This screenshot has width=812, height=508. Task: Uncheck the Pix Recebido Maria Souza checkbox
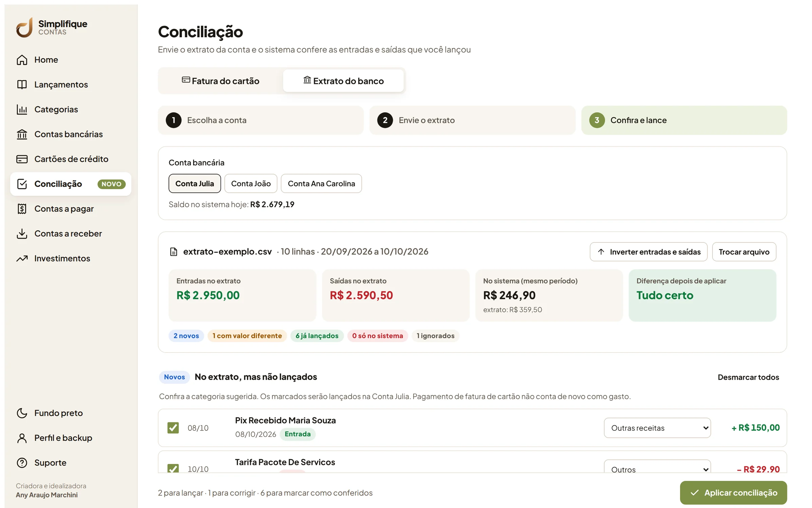coord(173,428)
